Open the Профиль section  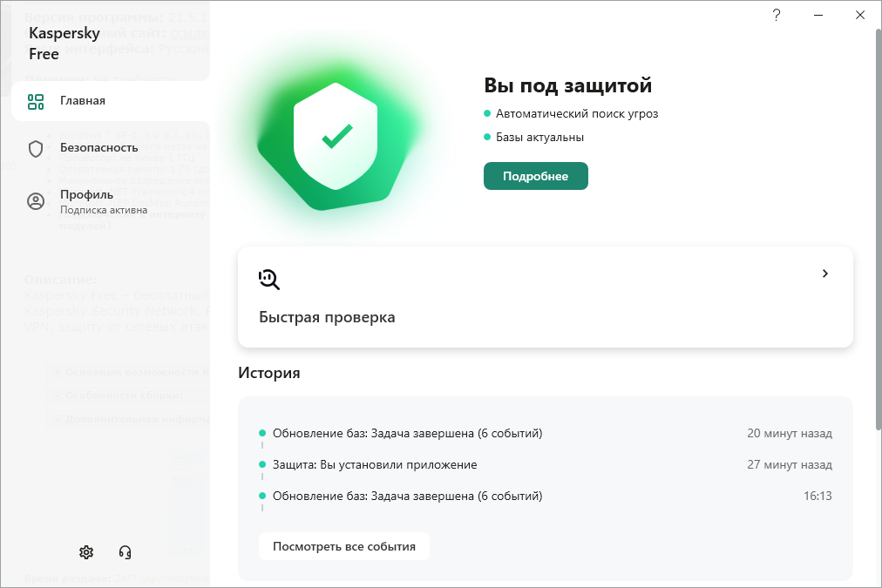pyautogui.click(x=87, y=195)
